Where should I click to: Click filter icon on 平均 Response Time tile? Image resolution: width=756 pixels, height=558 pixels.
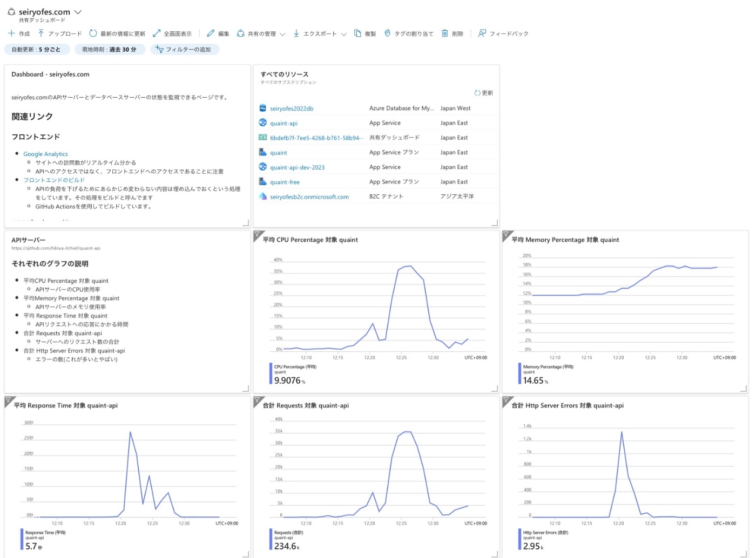8,400
